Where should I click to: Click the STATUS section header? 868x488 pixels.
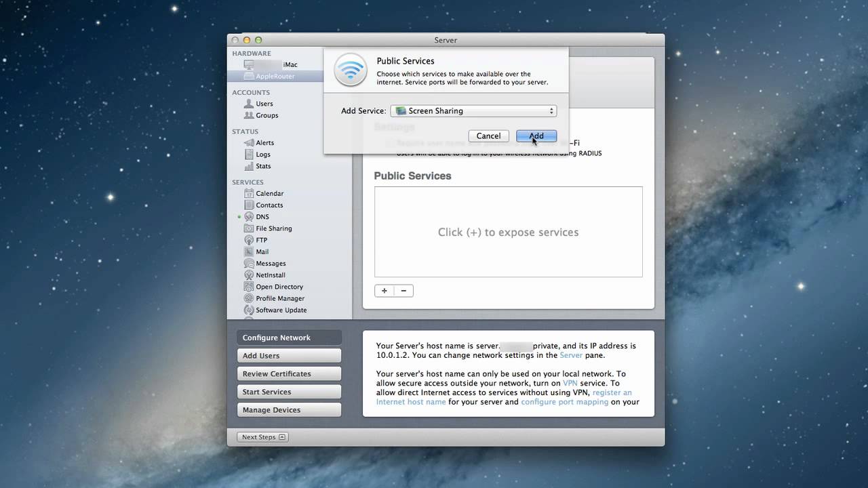coord(245,131)
